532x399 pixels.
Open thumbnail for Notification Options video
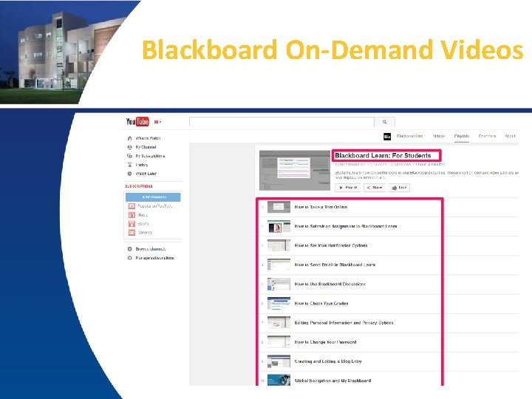[279, 245]
